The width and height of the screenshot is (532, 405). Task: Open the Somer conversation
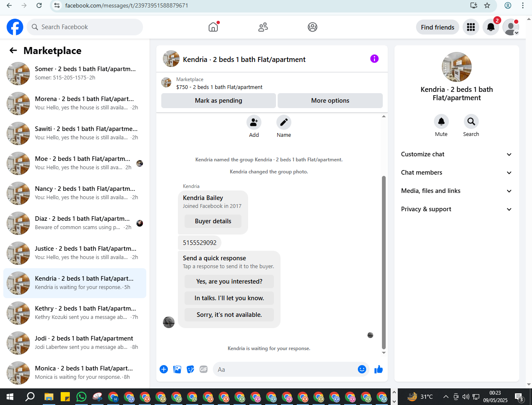(75, 74)
